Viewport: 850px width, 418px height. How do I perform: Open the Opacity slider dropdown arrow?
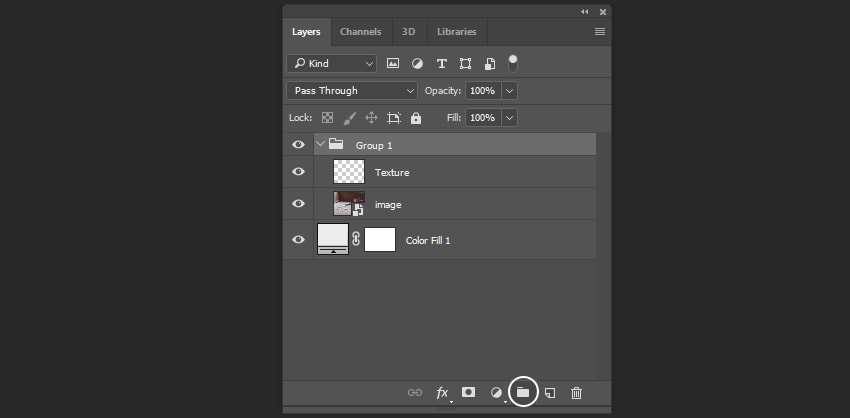[x=510, y=90]
